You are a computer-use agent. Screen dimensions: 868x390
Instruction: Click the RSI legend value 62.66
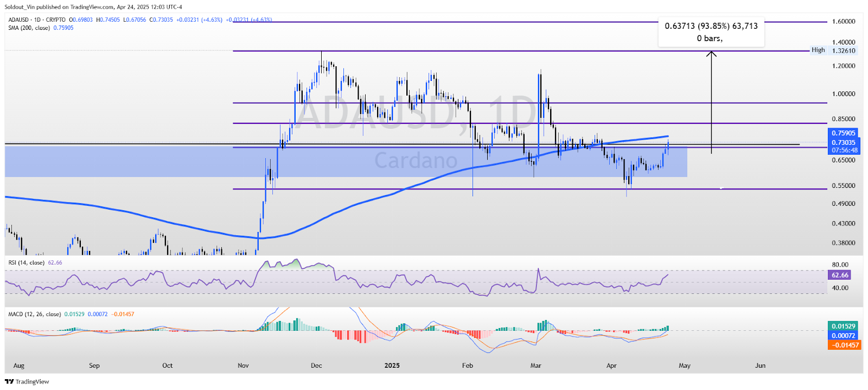(x=55, y=262)
